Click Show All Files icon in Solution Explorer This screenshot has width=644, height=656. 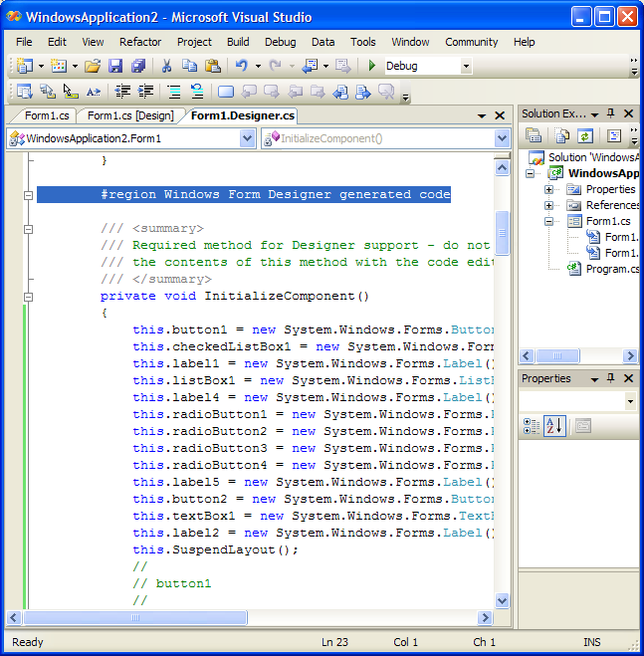(562, 135)
